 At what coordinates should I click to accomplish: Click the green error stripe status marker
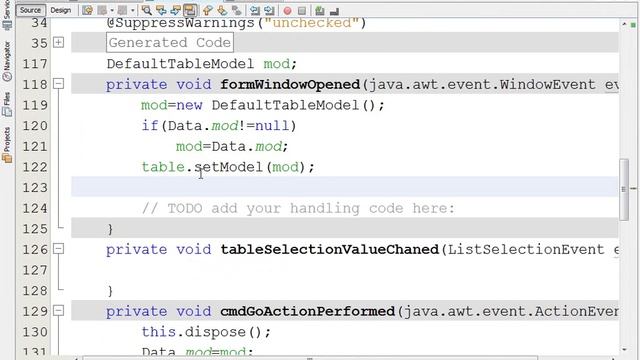tap(633, 25)
